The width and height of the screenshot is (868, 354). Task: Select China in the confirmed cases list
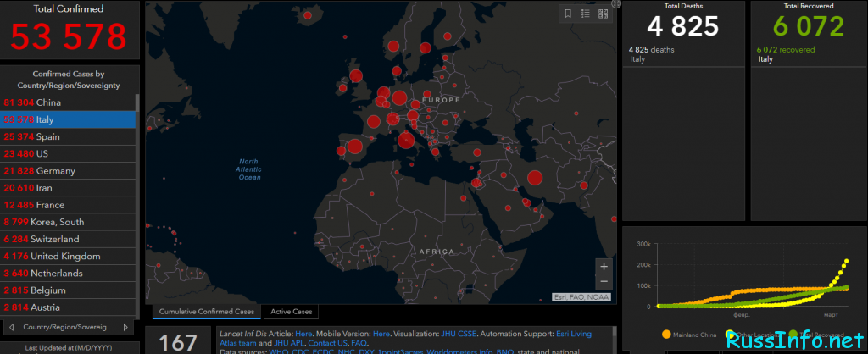click(68, 102)
